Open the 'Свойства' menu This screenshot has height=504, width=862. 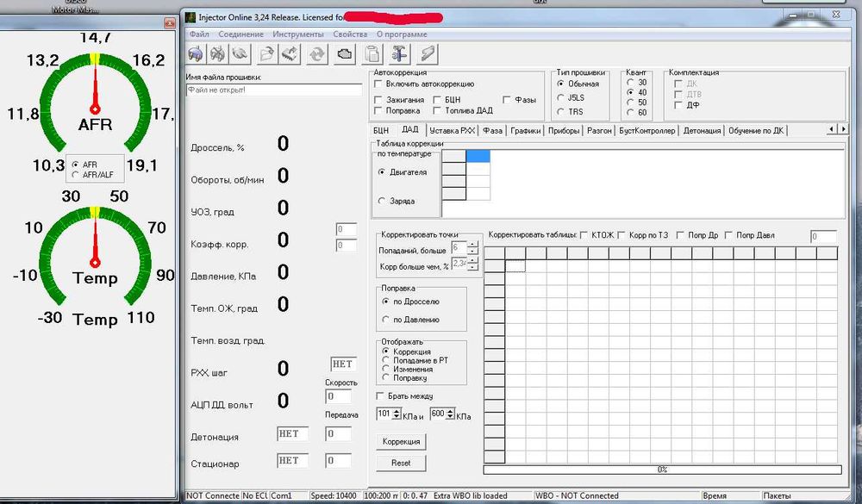[350, 34]
